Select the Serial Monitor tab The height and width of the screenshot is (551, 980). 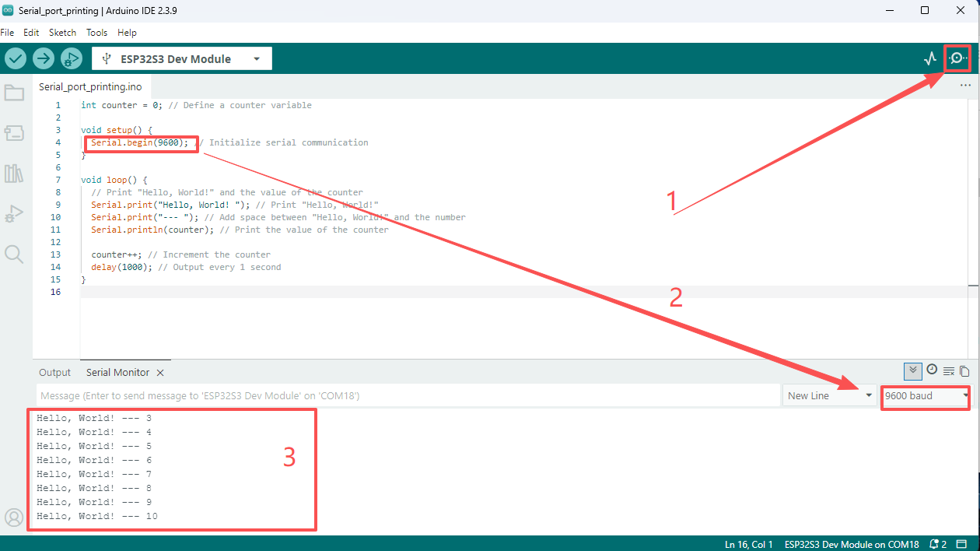117,373
